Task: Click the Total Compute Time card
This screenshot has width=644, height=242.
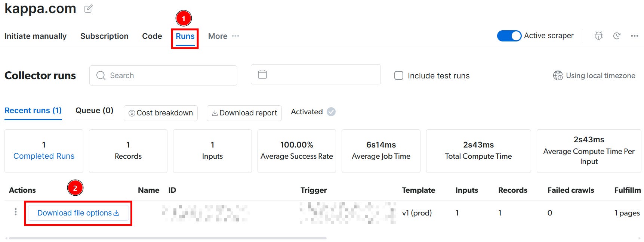Action: click(x=478, y=151)
